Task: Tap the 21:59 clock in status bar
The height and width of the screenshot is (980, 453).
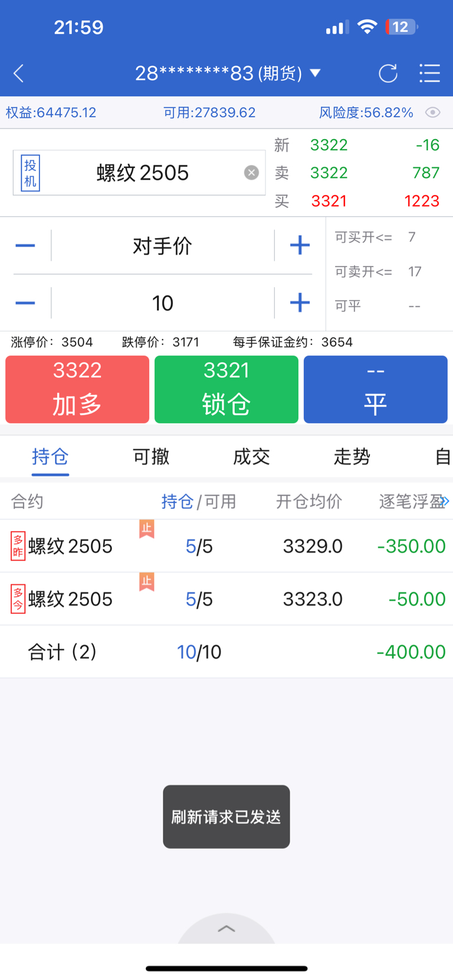Action: pyautogui.click(x=78, y=27)
